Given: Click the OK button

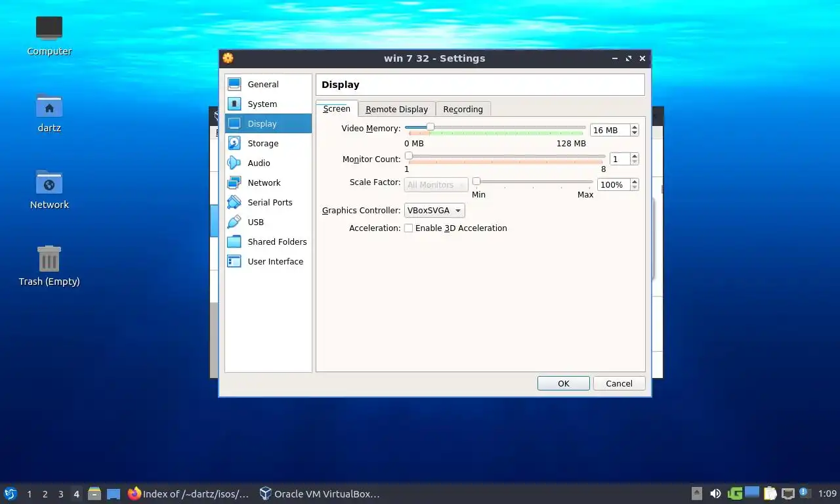Looking at the screenshot, I should click(x=563, y=384).
